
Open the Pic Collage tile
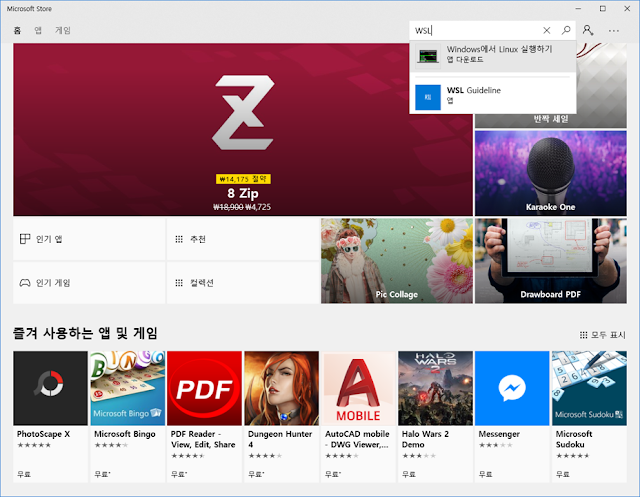coord(397,261)
